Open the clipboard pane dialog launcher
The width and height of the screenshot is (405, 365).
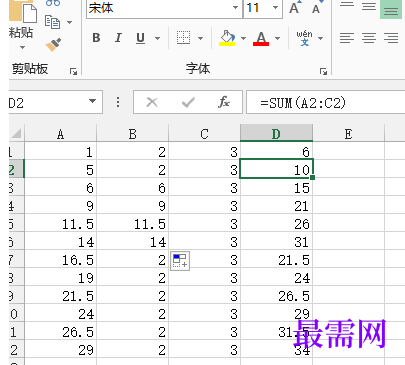[x=73, y=71]
